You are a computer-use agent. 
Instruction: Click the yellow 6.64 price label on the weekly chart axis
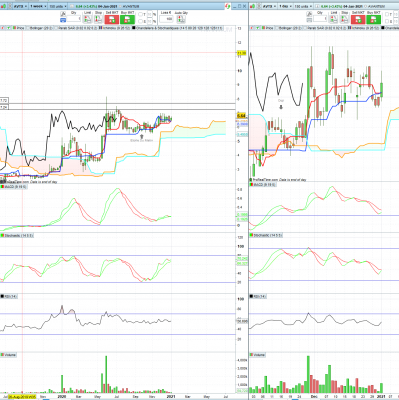242,116
